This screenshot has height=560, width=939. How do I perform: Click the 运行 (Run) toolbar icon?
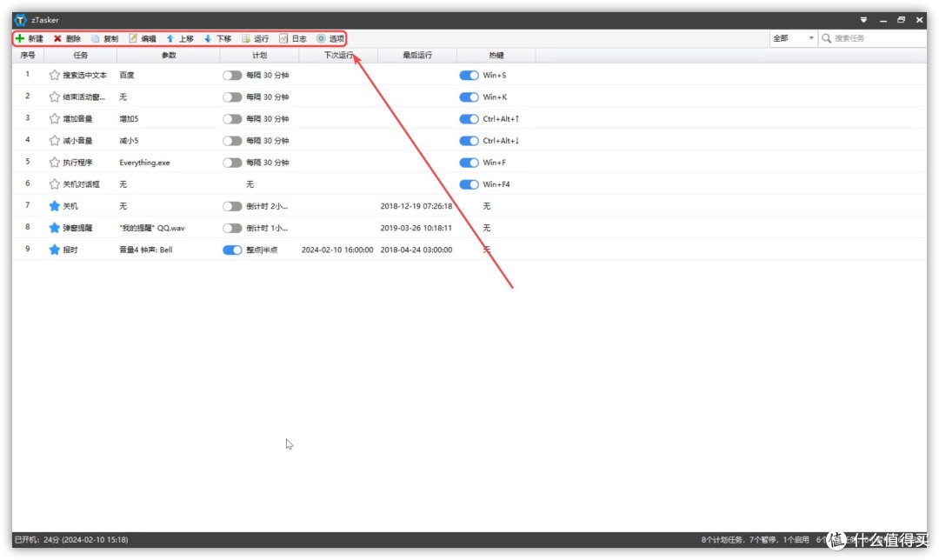tap(246, 38)
